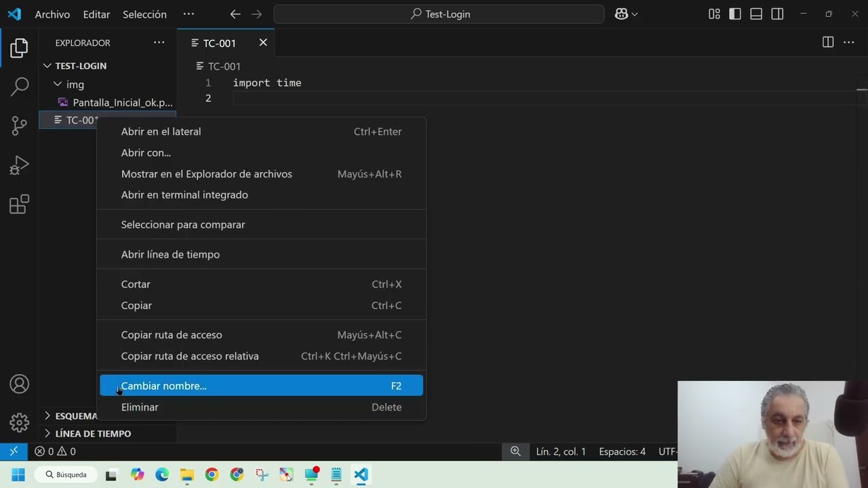Click the VS Code taskbar icon

[x=361, y=474]
